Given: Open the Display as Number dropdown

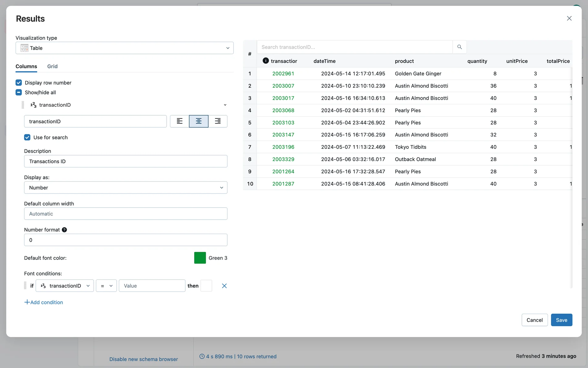Looking at the screenshot, I should pos(126,188).
